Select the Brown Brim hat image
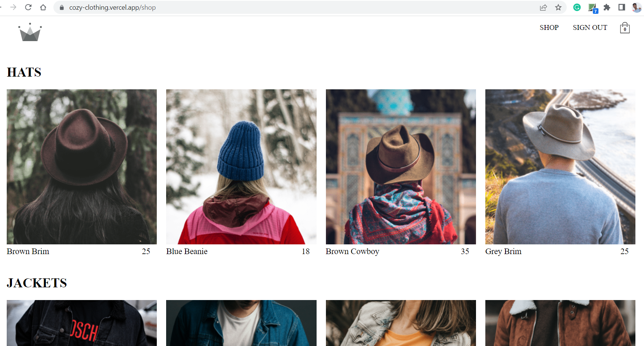Viewport: 644px width, 346px height. tap(82, 167)
